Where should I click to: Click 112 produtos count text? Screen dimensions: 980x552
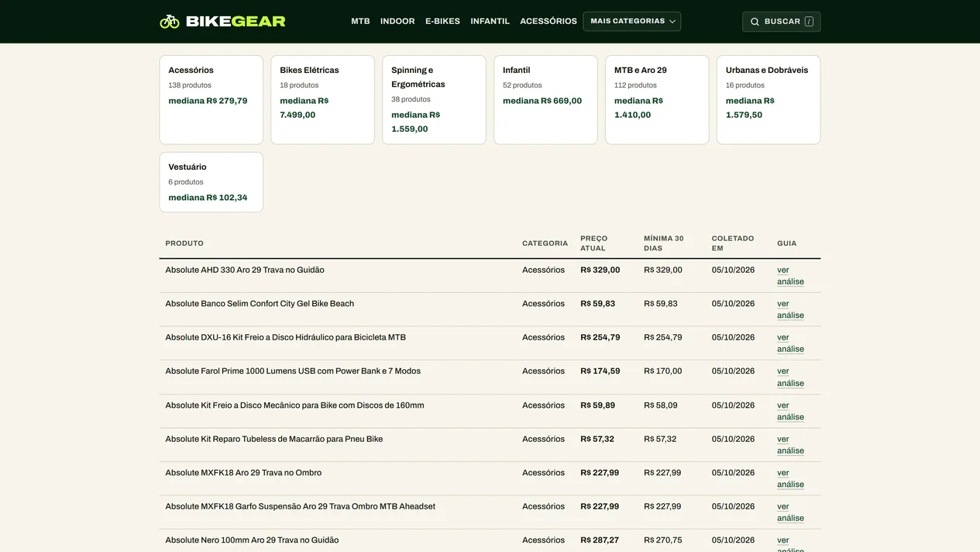click(635, 85)
